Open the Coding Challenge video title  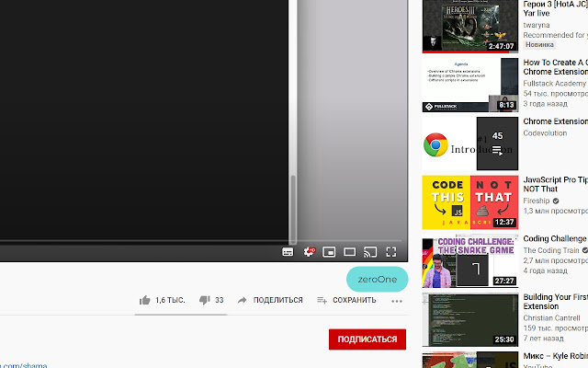555,239
